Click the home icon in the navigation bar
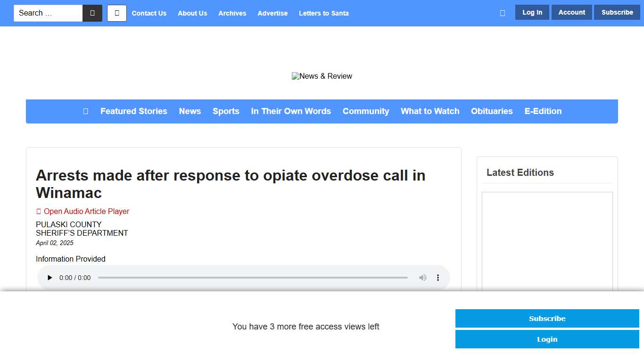Image resolution: width=644 pixels, height=362 pixels. click(85, 111)
